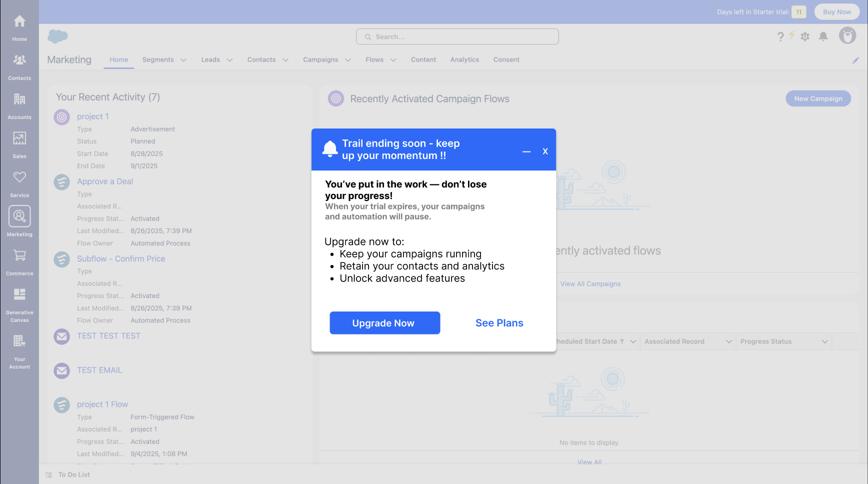Viewport: 868px width, 484px height.
Task: Select the Home tab in Marketing
Action: point(119,59)
